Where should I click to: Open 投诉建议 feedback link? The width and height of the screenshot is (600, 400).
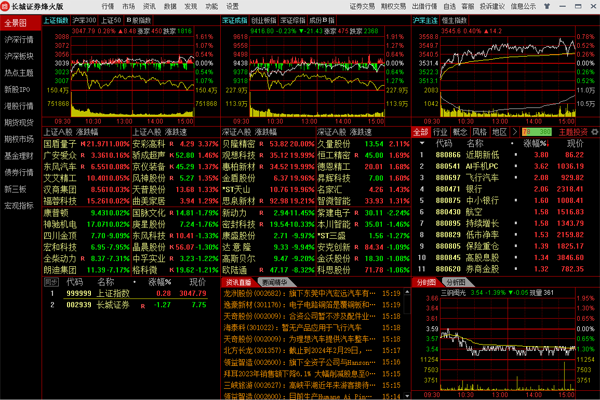pos(492,7)
